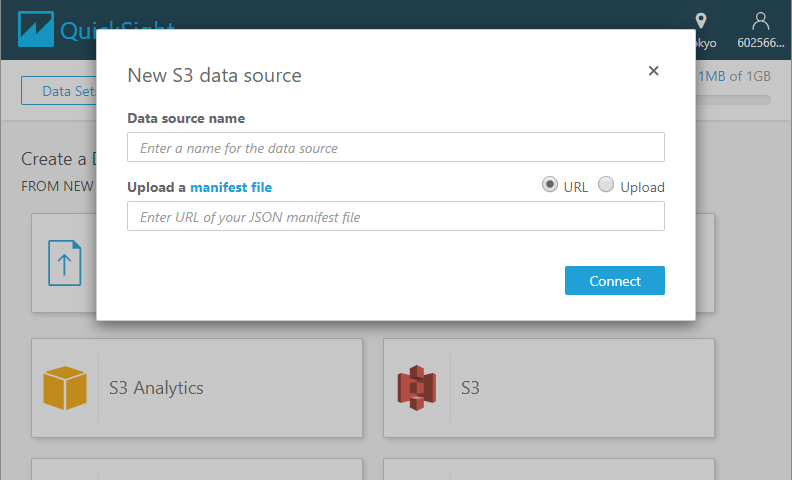Select the URL radio button

550,185
